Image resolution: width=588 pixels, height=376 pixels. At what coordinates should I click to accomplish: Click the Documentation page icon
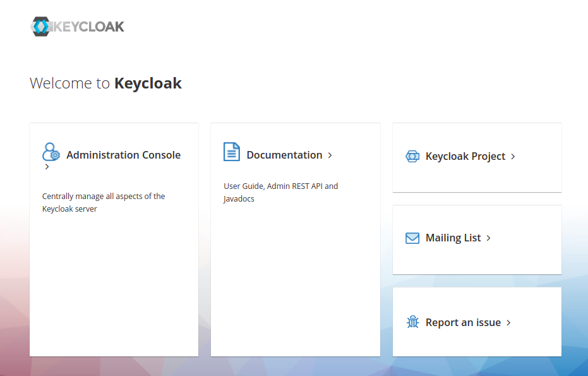click(x=231, y=152)
